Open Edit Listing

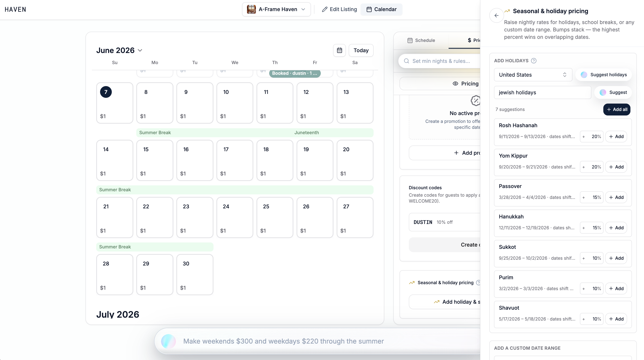(339, 9)
